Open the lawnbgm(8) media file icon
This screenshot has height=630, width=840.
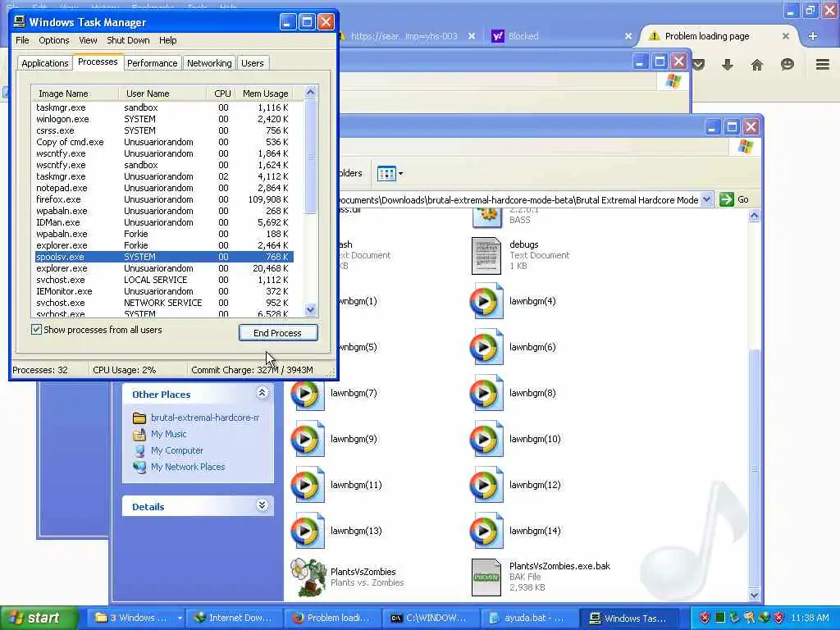(x=486, y=393)
